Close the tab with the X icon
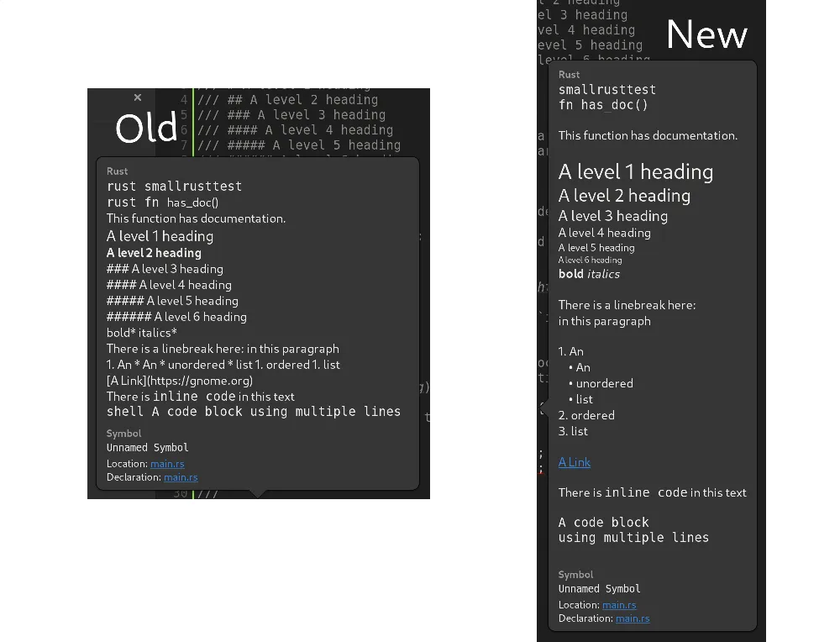 (138, 97)
